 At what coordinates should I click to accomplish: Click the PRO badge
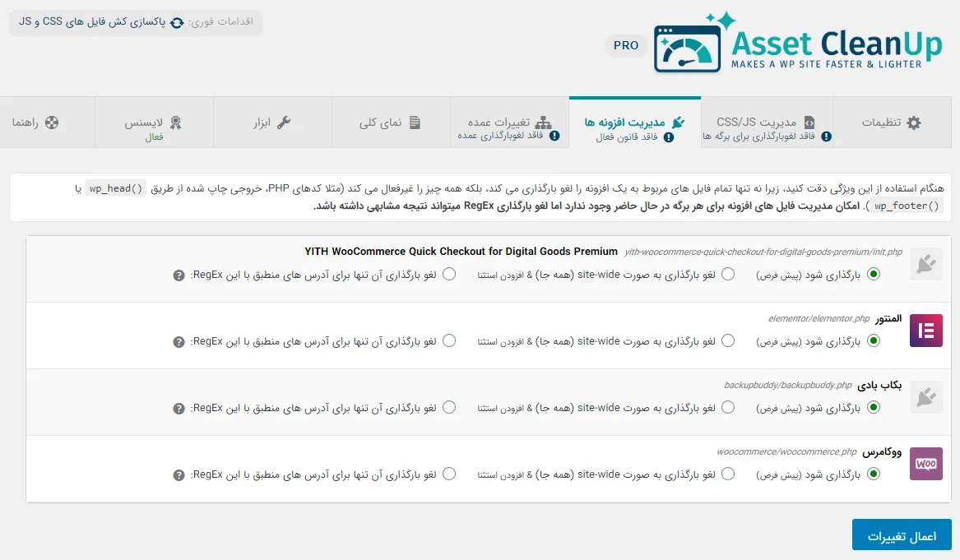[626, 45]
